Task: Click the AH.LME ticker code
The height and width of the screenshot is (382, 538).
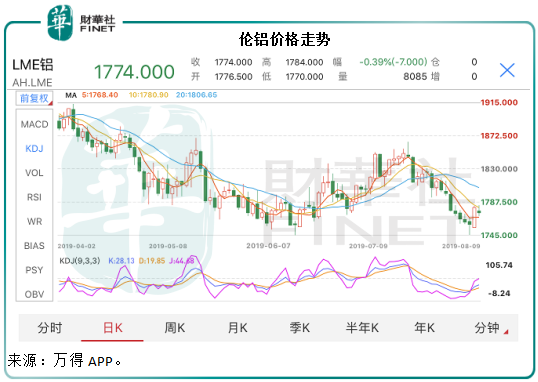Action: (x=32, y=83)
